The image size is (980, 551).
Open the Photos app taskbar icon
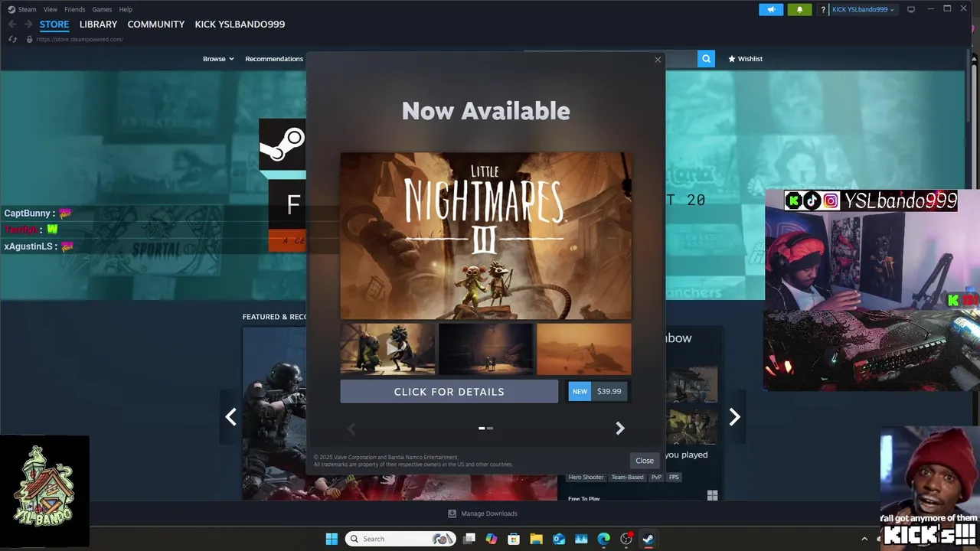[x=581, y=539]
